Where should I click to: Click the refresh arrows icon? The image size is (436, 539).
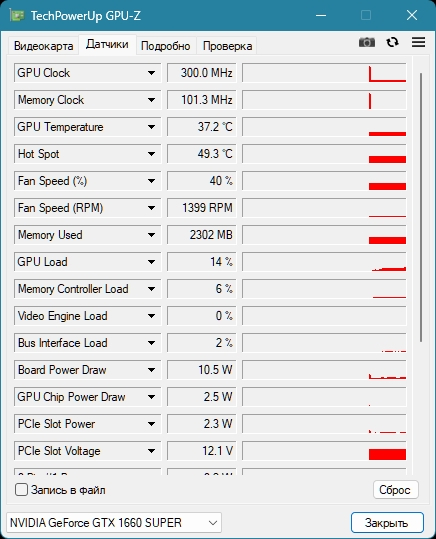click(x=392, y=42)
